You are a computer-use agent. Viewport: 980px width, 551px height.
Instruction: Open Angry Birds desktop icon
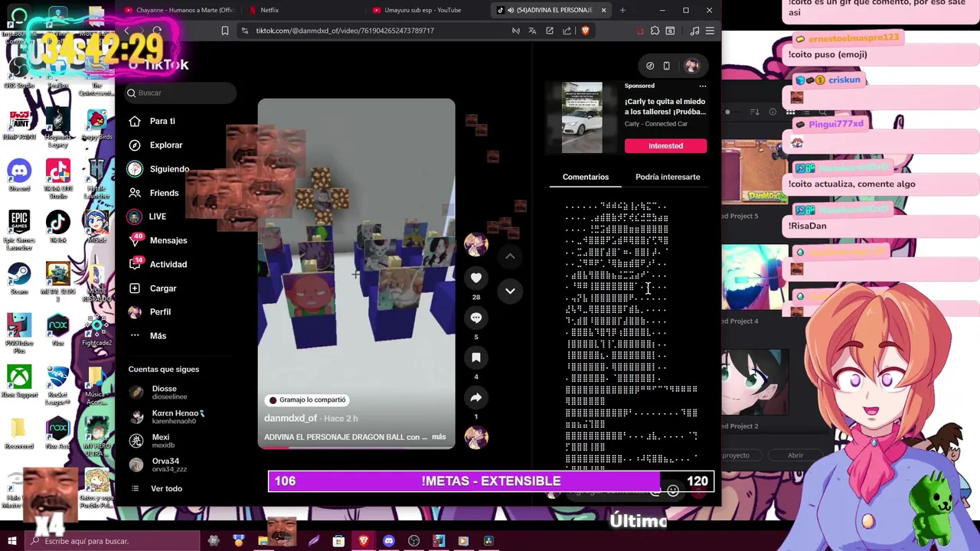pyautogui.click(x=96, y=126)
